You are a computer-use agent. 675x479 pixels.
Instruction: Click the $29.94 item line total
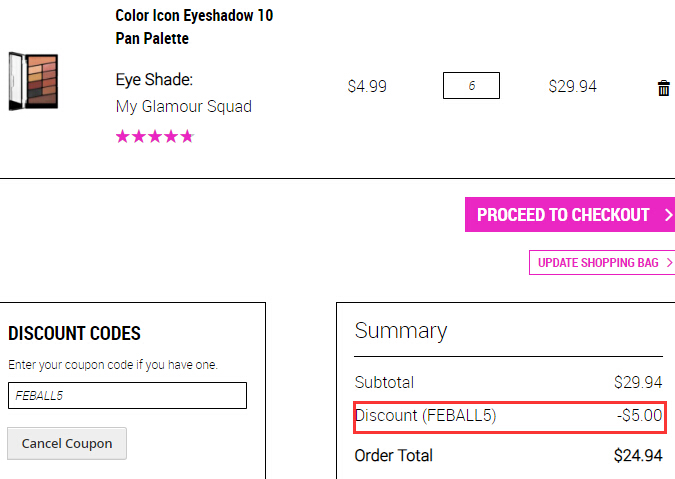[x=573, y=87]
